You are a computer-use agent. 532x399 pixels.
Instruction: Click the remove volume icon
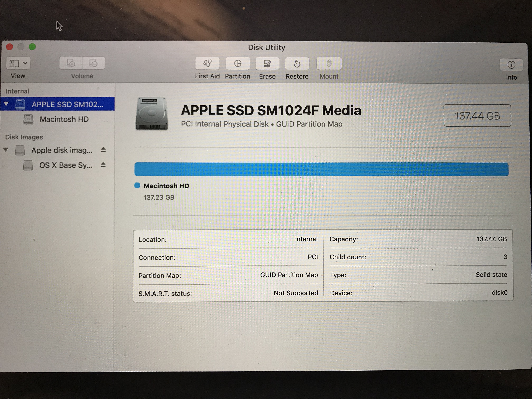(93, 63)
